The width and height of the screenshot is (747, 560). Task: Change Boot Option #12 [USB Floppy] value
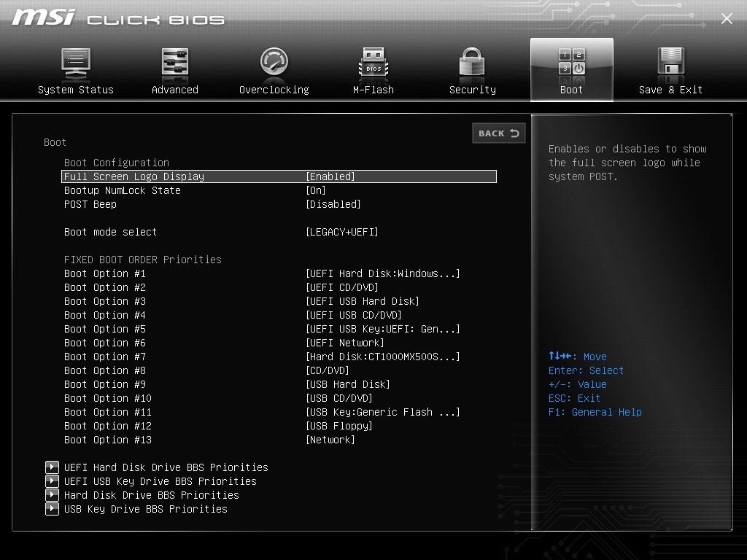pos(339,426)
